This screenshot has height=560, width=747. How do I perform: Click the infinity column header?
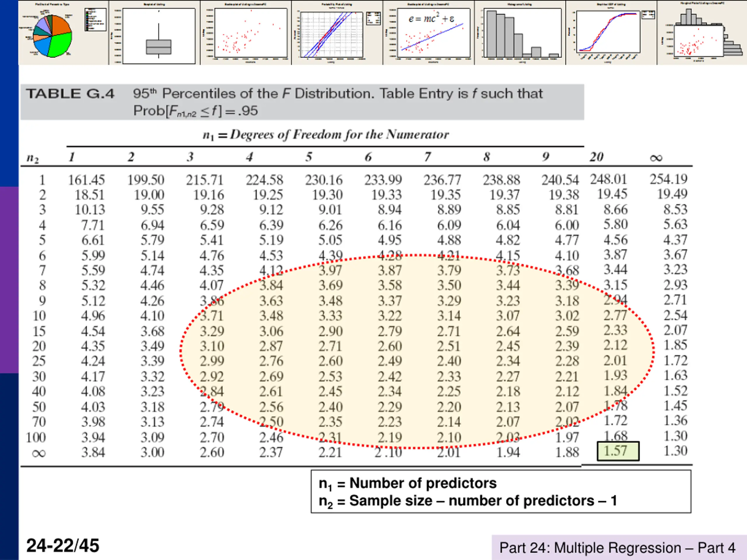point(656,158)
